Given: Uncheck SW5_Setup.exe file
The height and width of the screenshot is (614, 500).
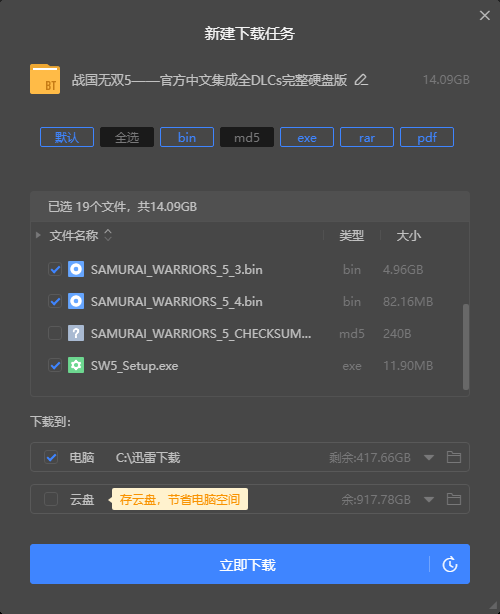Looking at the screenshot, I should point(55,366).
